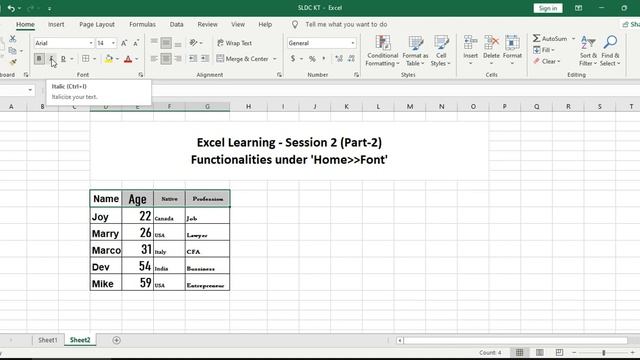The height and width of the screenshot is (360, 640).
Task: Click the Wrap Text button
Action: tap(234, 43)
